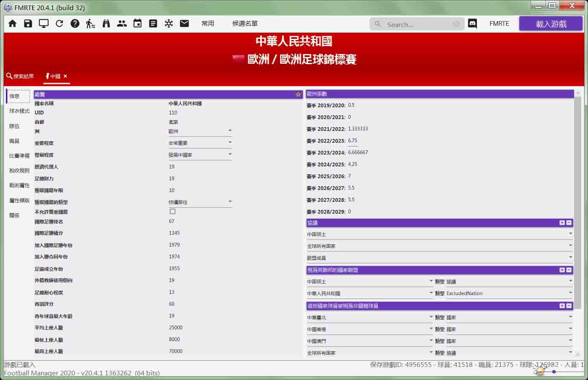
Task: Close the 中國 tab
Action: point(65,76)
